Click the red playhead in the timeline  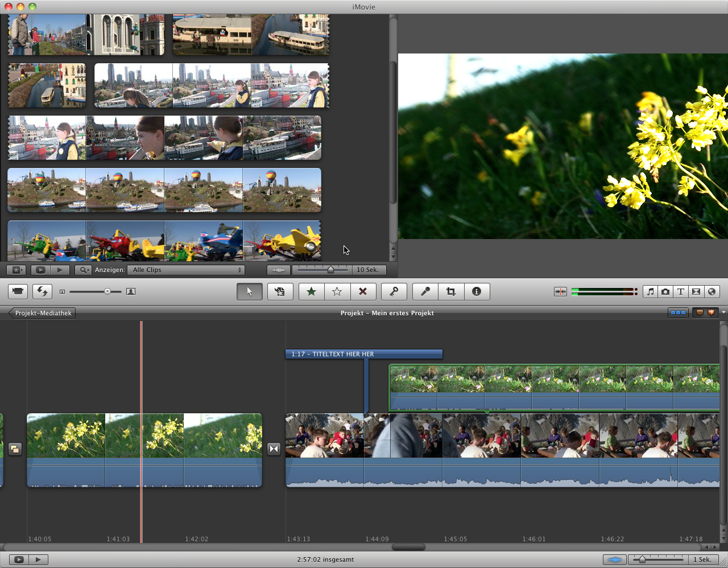pos(141,433)
